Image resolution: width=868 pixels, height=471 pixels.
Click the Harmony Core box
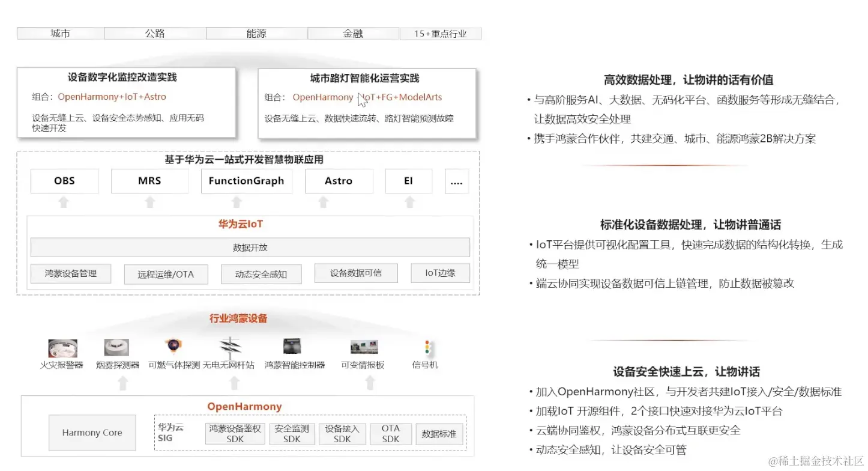click(92, 433)
